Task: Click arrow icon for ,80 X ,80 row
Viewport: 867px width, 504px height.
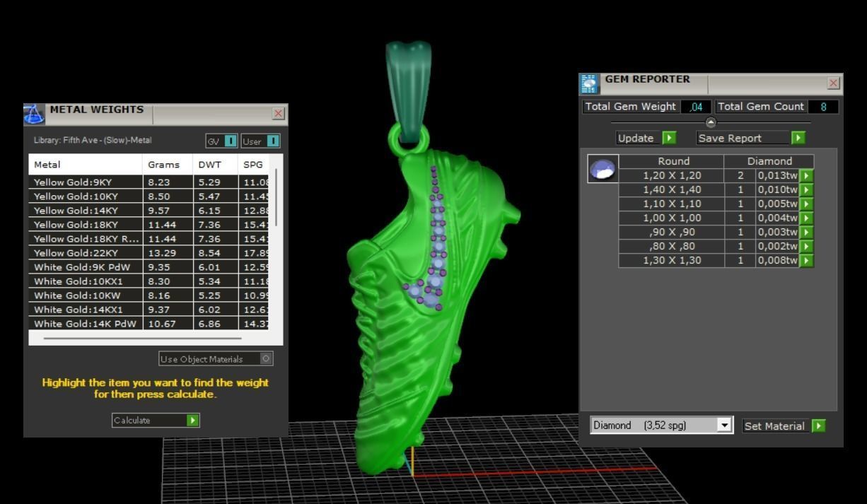Action: (806, 247)
